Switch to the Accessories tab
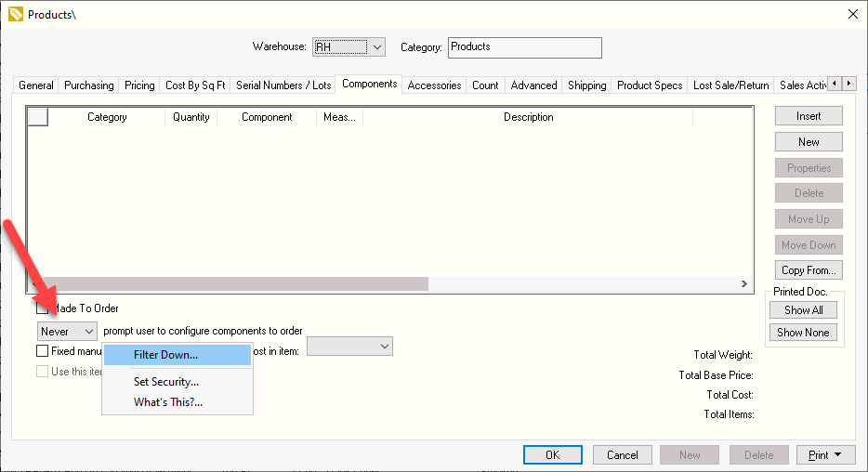 [434, 85]
